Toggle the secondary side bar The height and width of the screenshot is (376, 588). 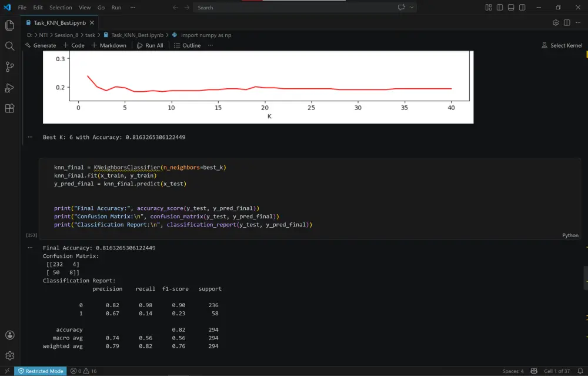click(x=522, y=7)
